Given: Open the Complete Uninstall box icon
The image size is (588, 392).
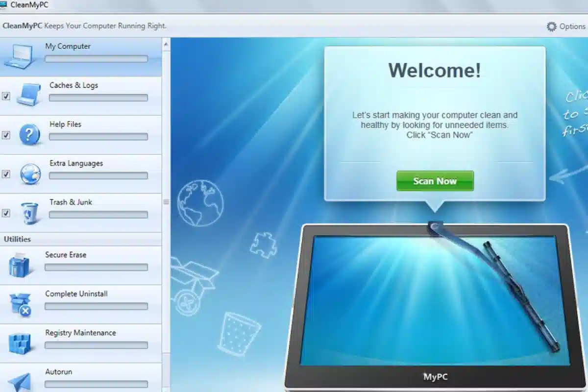Looking at the screenshot, I should tap(20, 304).
